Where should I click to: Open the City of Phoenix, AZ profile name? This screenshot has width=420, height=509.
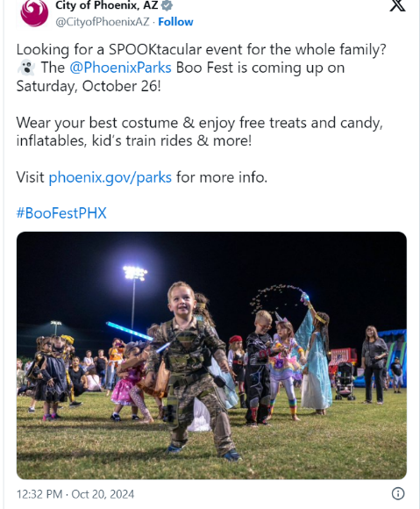tap(107, 5)
